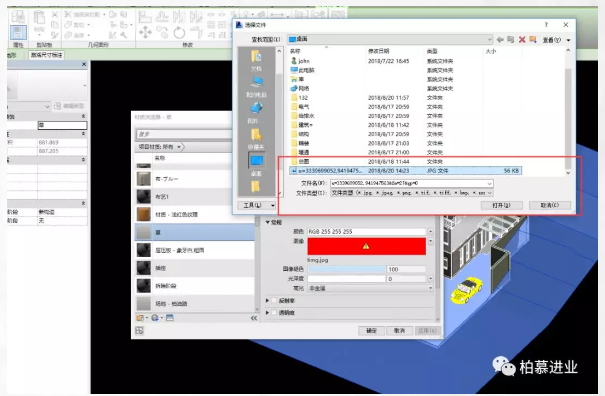Open the 收藏夹 shortcut in the places sidebar

(256, 139)
